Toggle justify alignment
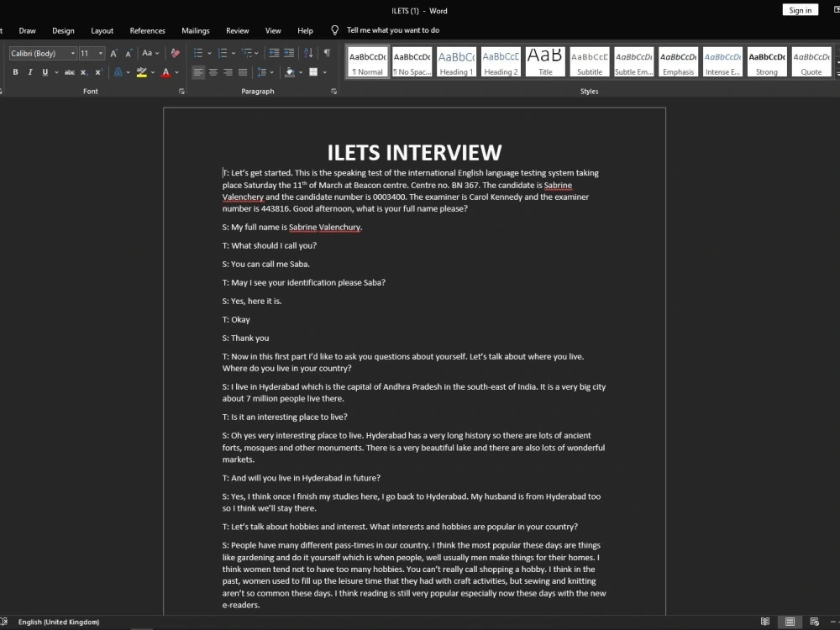 click(x=243, y=72)
